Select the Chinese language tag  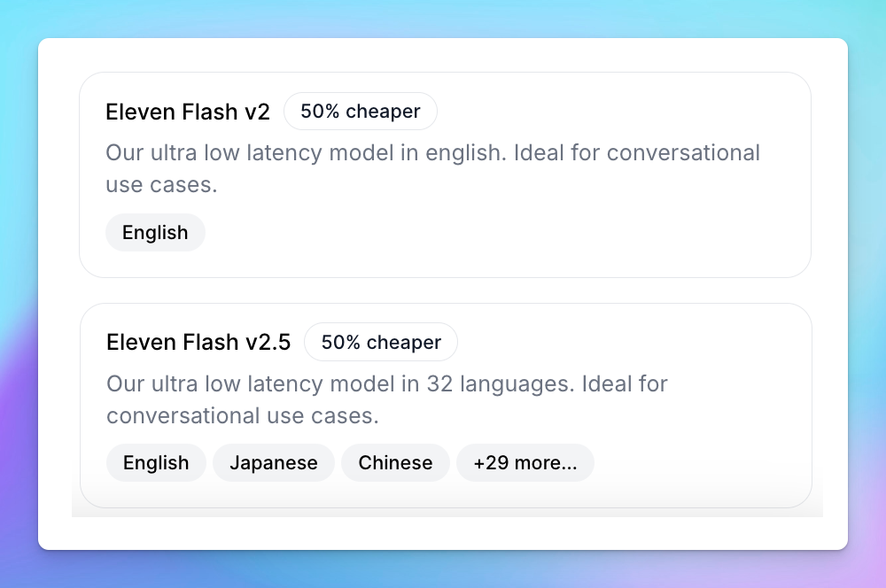(x=395, y=463)
